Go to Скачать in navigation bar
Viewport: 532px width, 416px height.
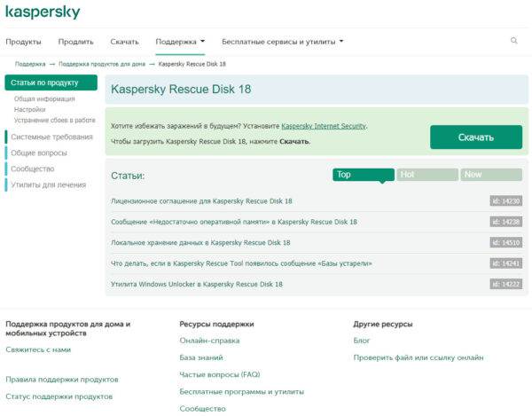tap(124, 42)
